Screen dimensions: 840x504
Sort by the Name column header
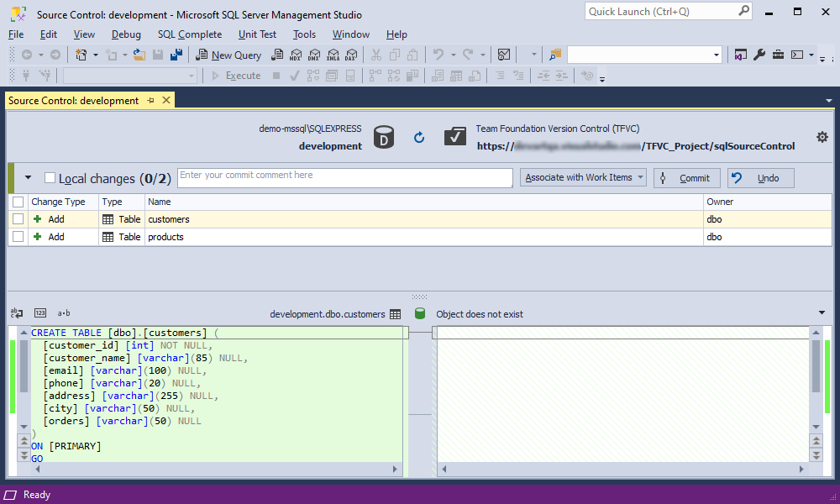(423, 202)
